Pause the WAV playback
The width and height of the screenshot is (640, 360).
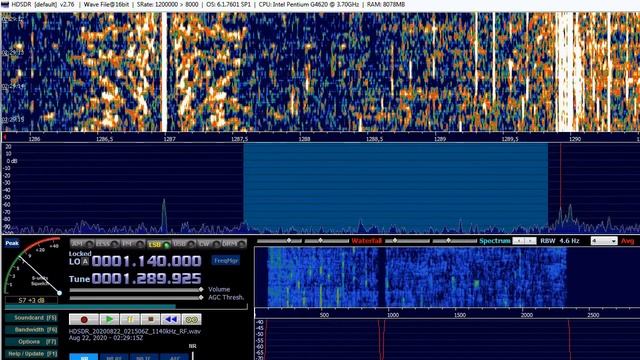click(130, 319)
